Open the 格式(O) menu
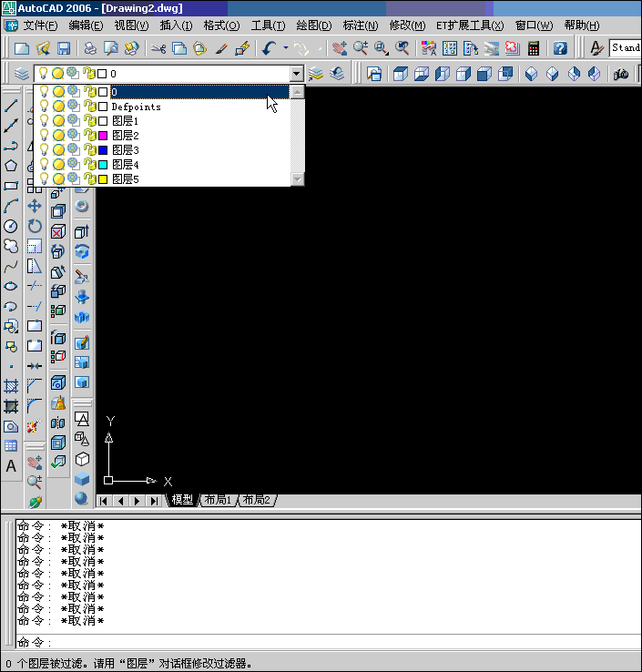Image resolution: width=642 pixels, height=672 pixels. coord(221,25)
